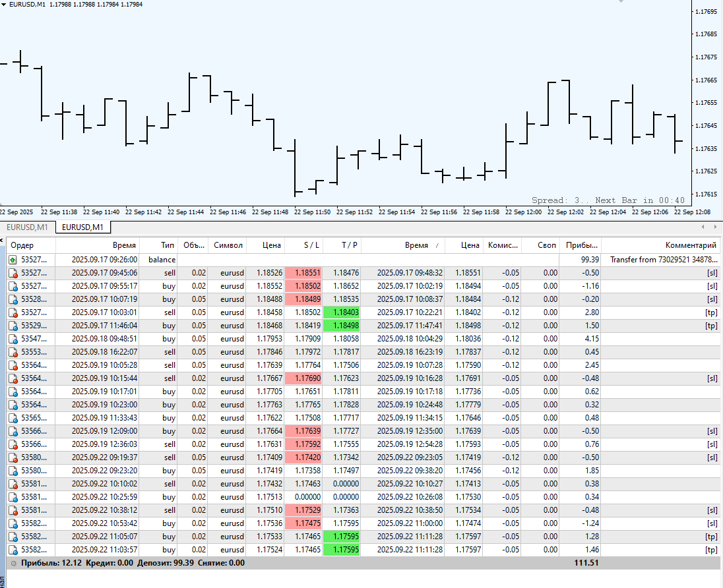Open the chart menu arrow beside the EURUSD,M1 title
This screenshot has height=588, width=723.
[x=3, y=4]
